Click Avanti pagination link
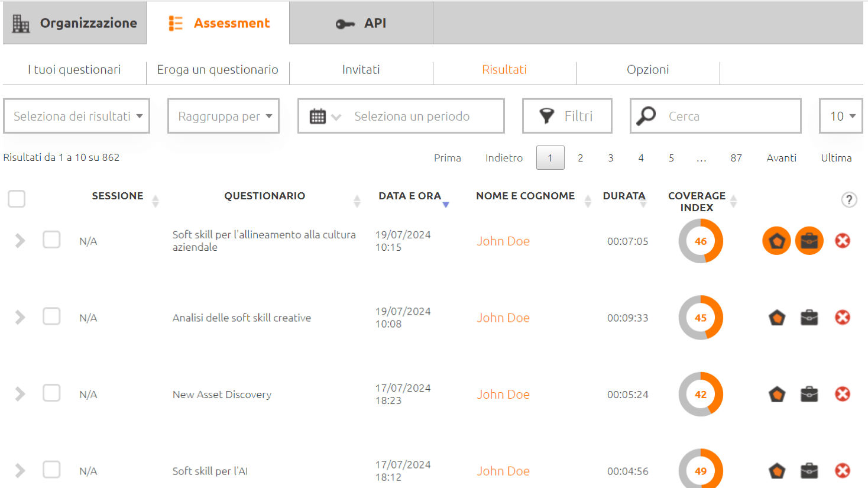 (x=782, y=158)
